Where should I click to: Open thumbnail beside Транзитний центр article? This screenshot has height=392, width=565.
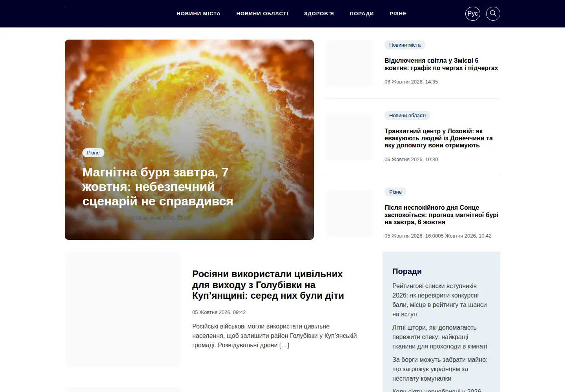[x=349, y=137]
